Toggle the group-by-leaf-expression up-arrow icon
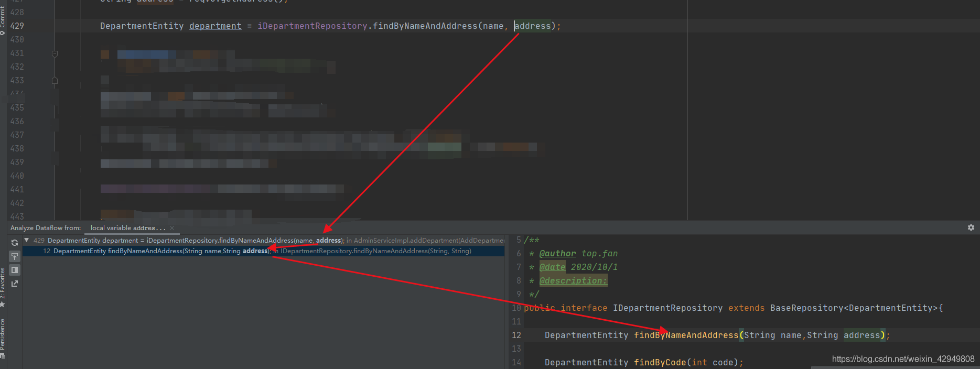Viewport: 980px width, 369px height. coord(15,256)
